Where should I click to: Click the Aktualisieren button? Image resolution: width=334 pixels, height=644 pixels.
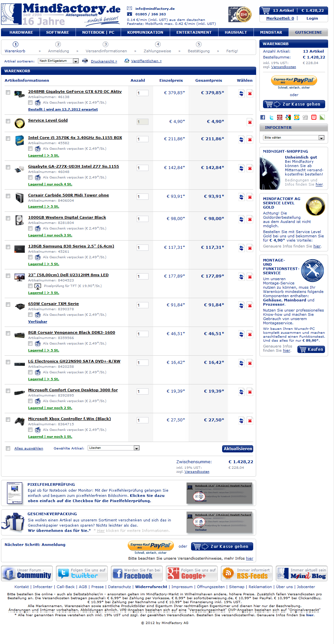coord(238,449)
